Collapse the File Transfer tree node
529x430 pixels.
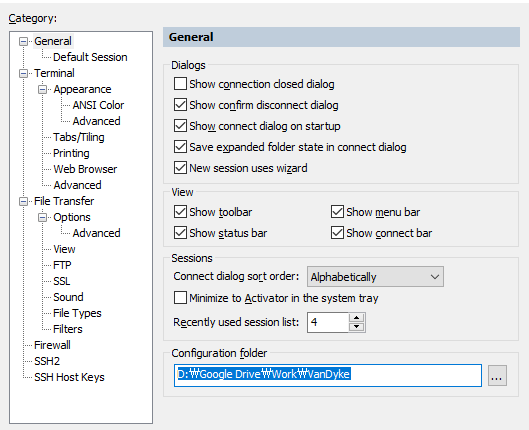pos(23,201)
